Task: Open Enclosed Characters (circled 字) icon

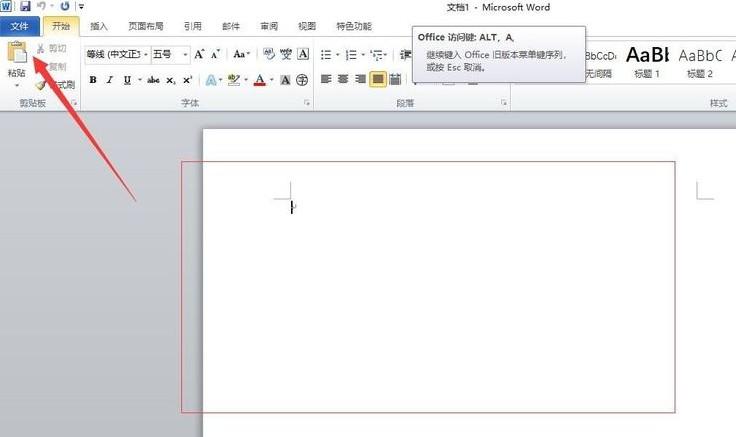Action: [x=302, y=80]
